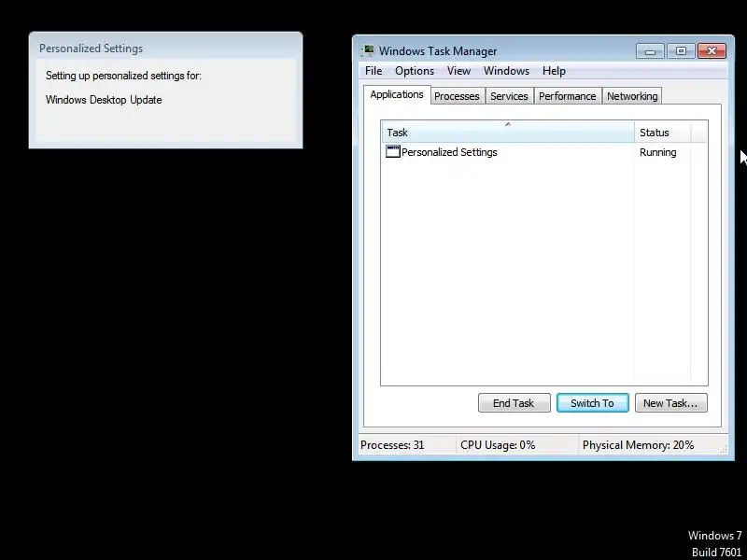The width and height of the screenshot is (747, 560).
Task: Minimize the Windows Task Manager window
Action: point(650,51)
